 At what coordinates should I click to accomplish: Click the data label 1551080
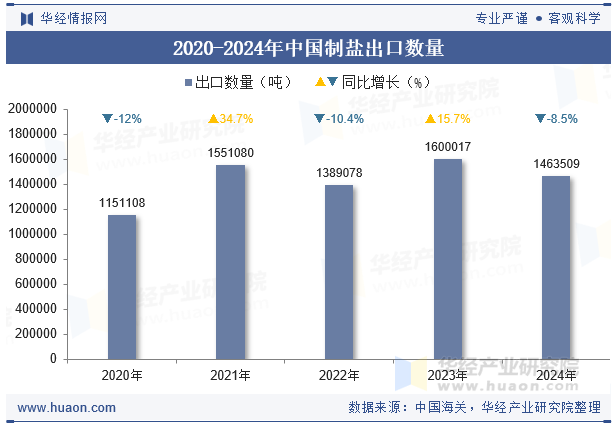point(231,153)
